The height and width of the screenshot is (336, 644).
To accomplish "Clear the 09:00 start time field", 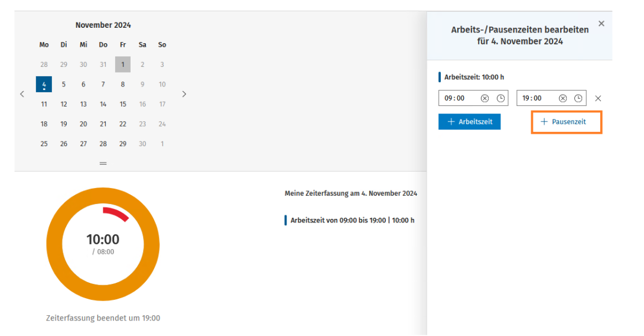I will coord(484,98).
